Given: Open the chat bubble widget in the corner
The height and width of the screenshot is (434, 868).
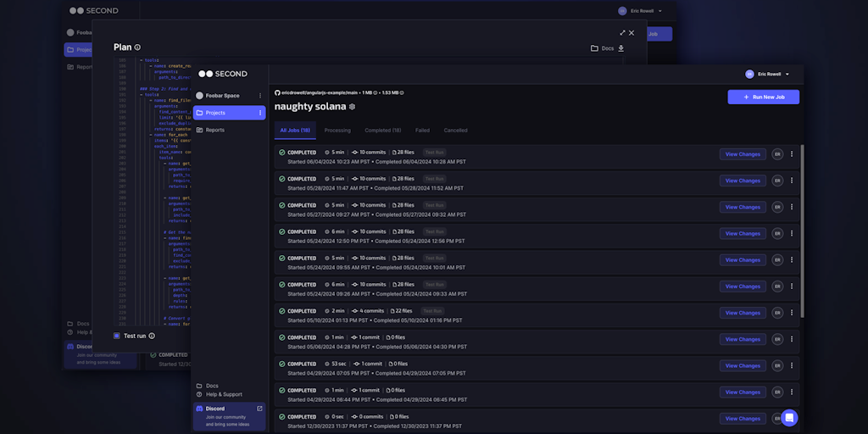Looking at the screenshot, I should coord(789,417).
